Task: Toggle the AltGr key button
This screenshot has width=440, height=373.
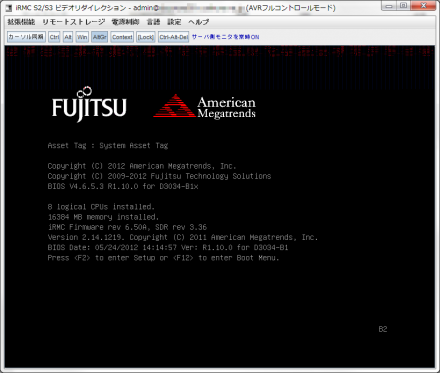Action: pos(99,37)
